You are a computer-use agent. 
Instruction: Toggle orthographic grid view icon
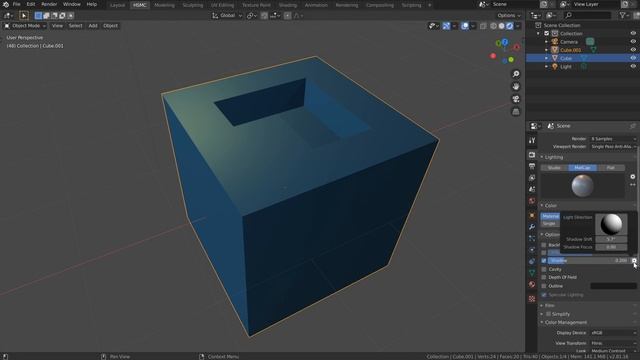(516, 111)
